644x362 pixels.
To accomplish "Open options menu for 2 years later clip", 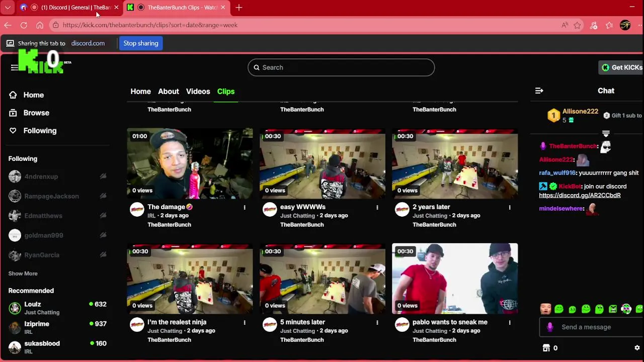I will (x=510, y=207).
